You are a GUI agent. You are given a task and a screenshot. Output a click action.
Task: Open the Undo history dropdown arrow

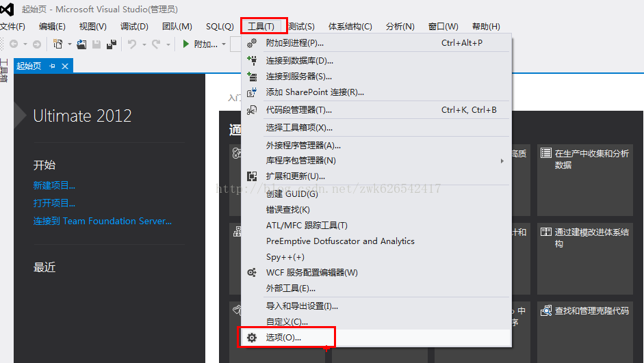coord(144,44)
